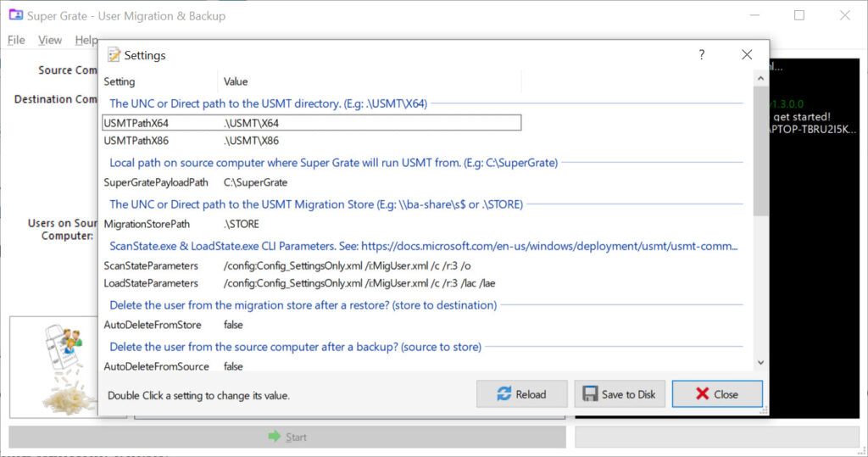This screenshot has height=457, width=868.
Task: Click the Delete user from migration store heading
Action: (x=303, y=305)
